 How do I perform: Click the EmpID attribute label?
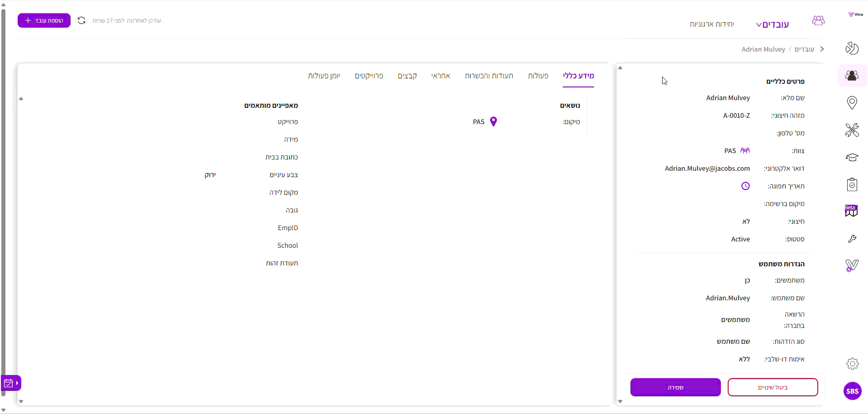pyautogui.click(x=288, y=227)
